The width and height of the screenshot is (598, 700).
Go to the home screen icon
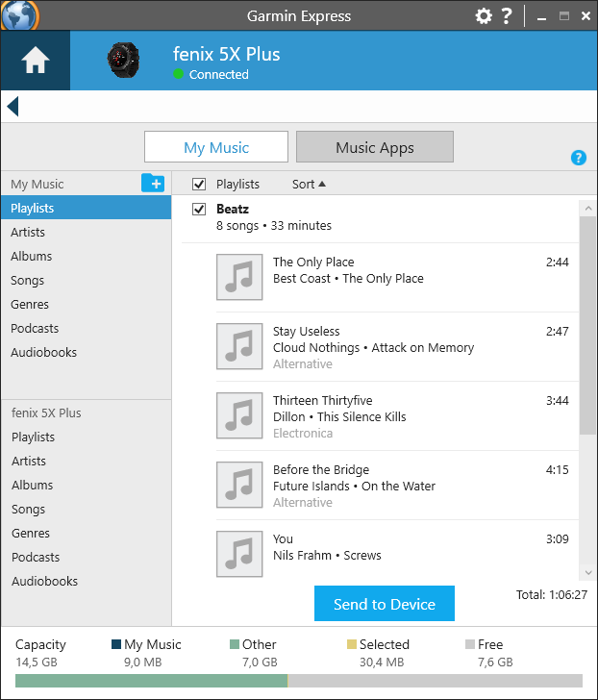click(x=36, y=61)
